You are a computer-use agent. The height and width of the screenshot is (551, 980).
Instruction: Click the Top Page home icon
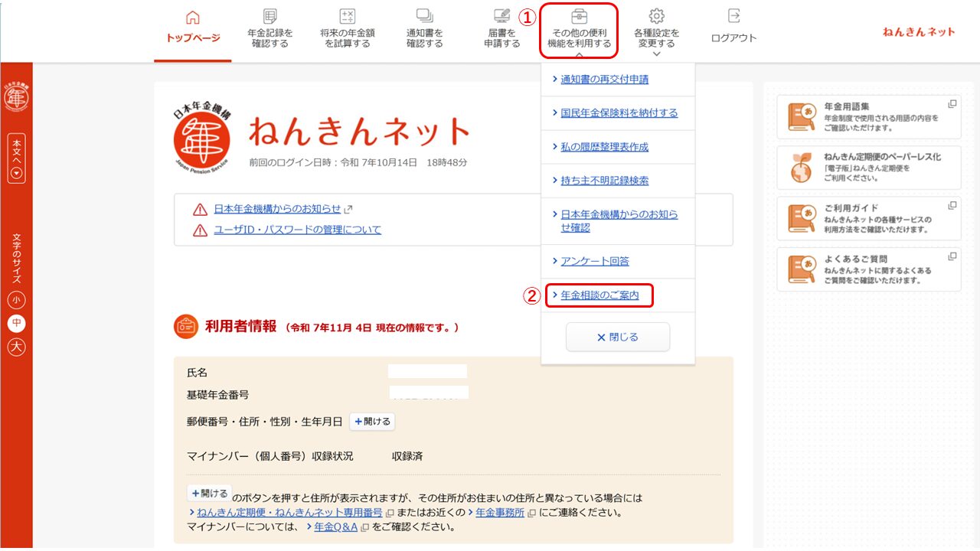coord(193,18)
